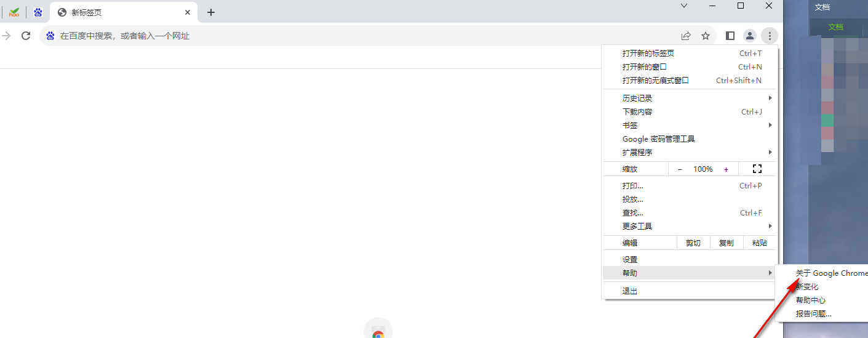Screen dimensions: 868x338
Task: Open the tab search dropdown chevron
Action: tap(684, 6)
